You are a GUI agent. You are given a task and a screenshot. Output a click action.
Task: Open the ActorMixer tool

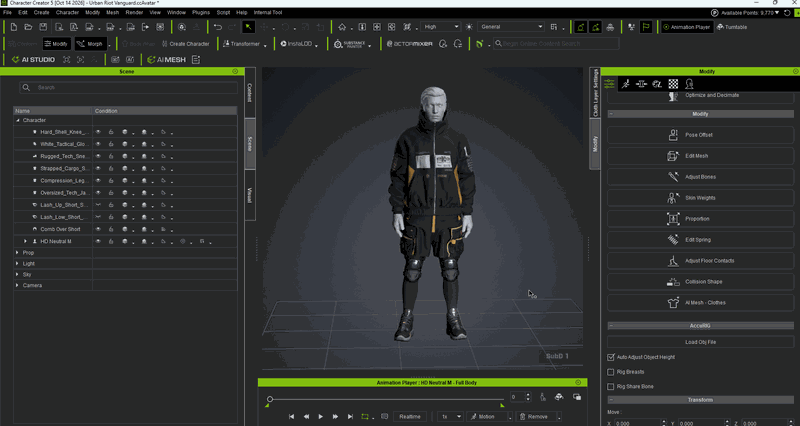point(409,44)
